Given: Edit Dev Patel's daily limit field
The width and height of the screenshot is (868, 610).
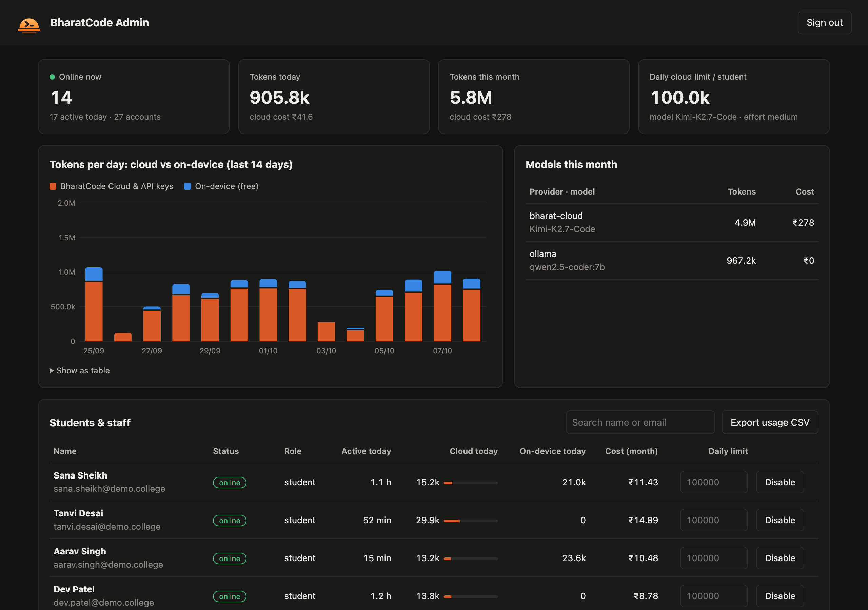Looking at the screenshot, I should [x=714, y=596].
